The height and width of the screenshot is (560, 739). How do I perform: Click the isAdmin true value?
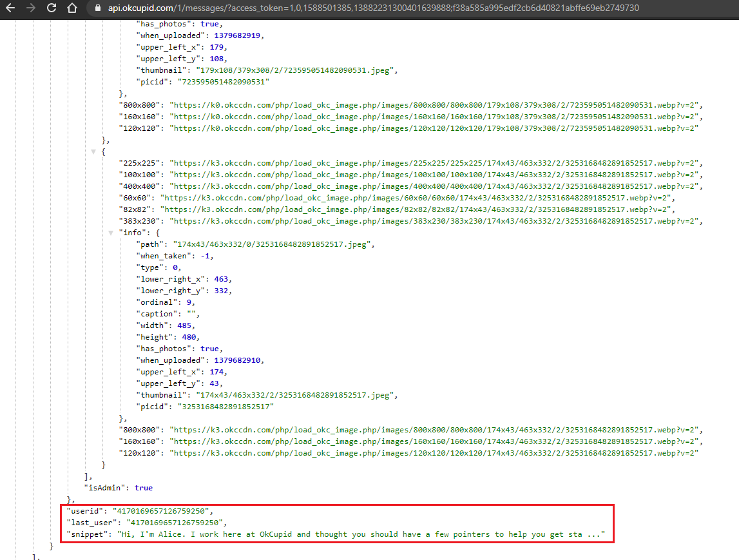[x=144, y=488]
